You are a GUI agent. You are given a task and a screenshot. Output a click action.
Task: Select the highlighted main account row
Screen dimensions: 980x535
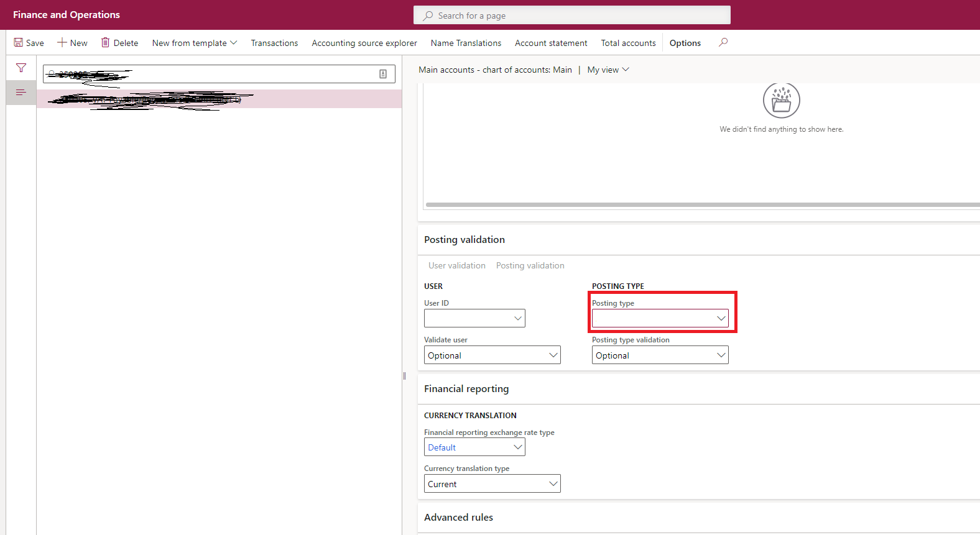pyautogui.click(x=219, y=99)
